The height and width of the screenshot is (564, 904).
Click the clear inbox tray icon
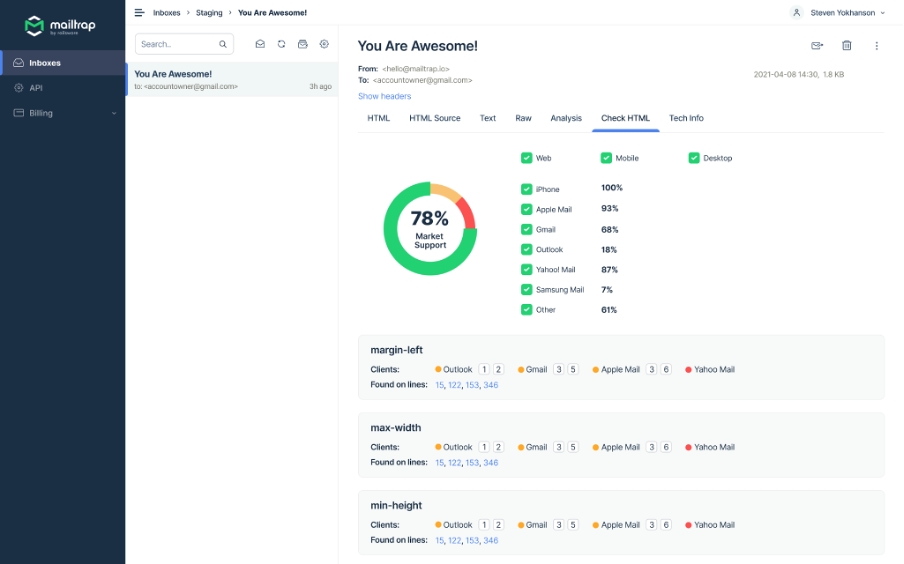(303, 44)
